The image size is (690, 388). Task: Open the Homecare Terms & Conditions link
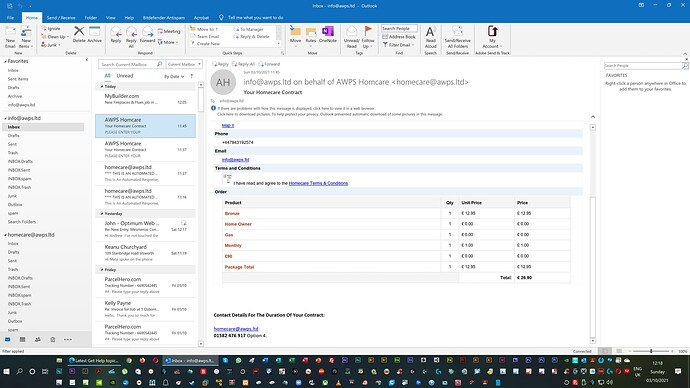coord(318,183)
